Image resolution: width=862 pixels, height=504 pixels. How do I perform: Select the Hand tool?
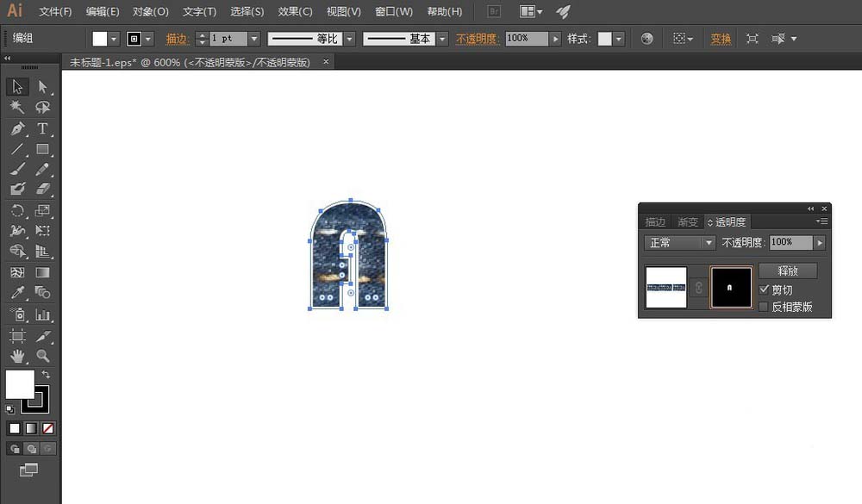pyautogui.click(x=17, y=356)
